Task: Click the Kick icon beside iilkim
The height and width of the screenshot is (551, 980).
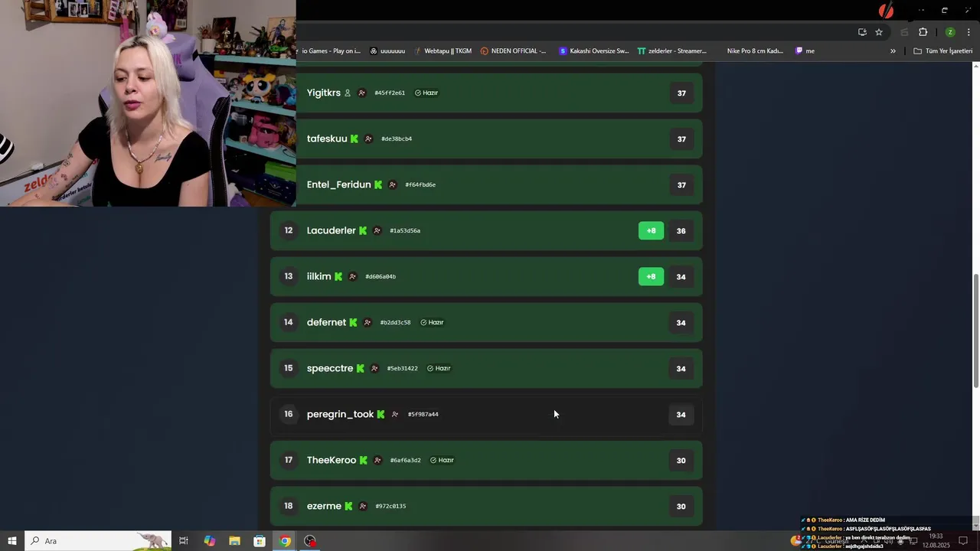Action: click(x=338, y=276)
